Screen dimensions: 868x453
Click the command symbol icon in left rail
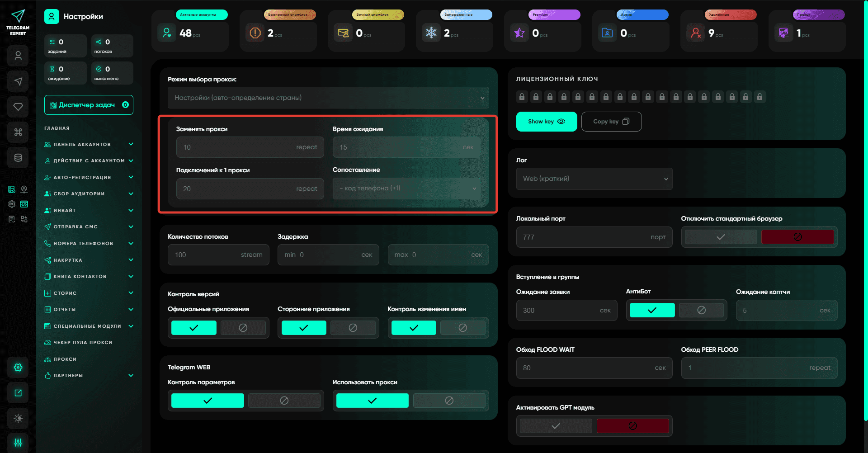(18, 132)
